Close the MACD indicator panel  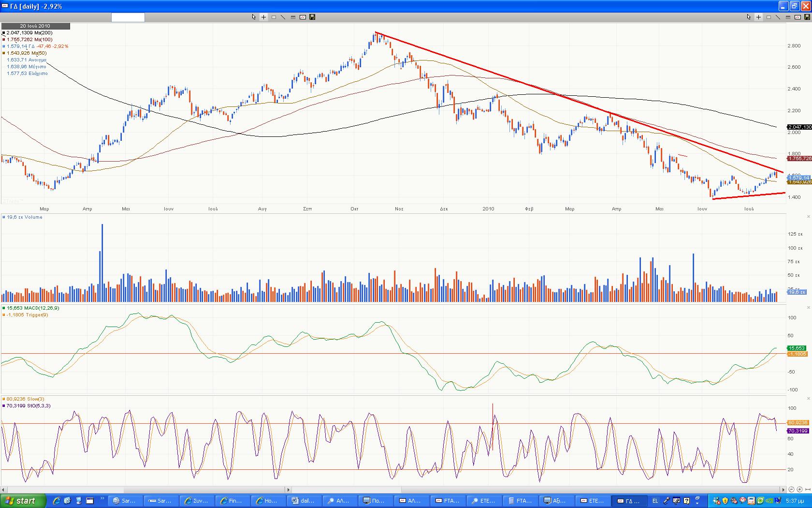pos(809,308)
